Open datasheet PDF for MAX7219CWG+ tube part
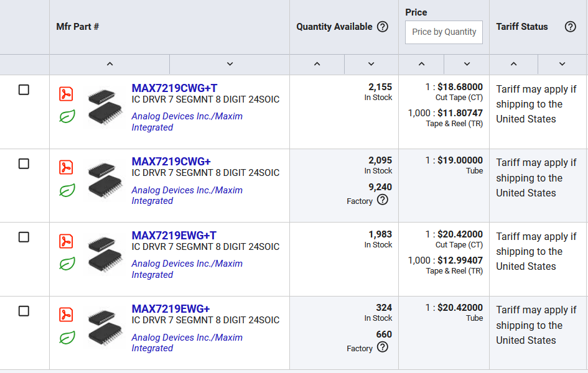588x373 pixels. [66, 167]
